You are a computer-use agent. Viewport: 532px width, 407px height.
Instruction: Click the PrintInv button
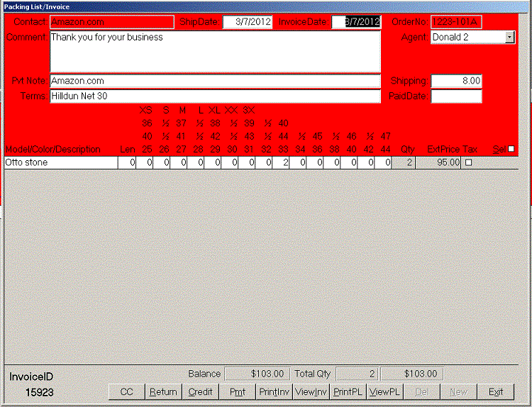coord(274,391)
